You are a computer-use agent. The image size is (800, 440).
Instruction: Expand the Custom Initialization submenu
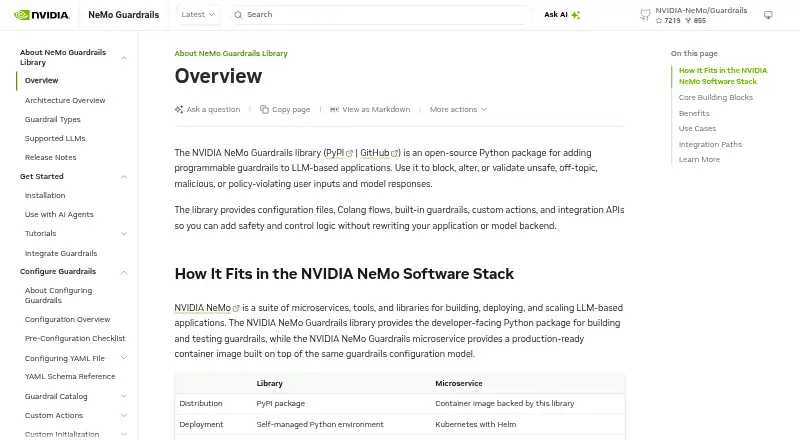coord(123,434)
